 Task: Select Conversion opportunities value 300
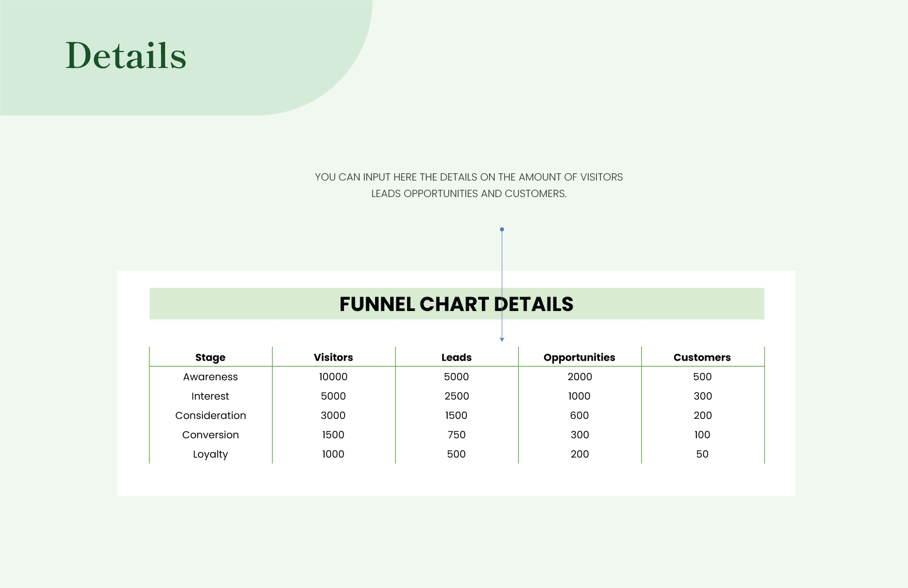(579, 435)
